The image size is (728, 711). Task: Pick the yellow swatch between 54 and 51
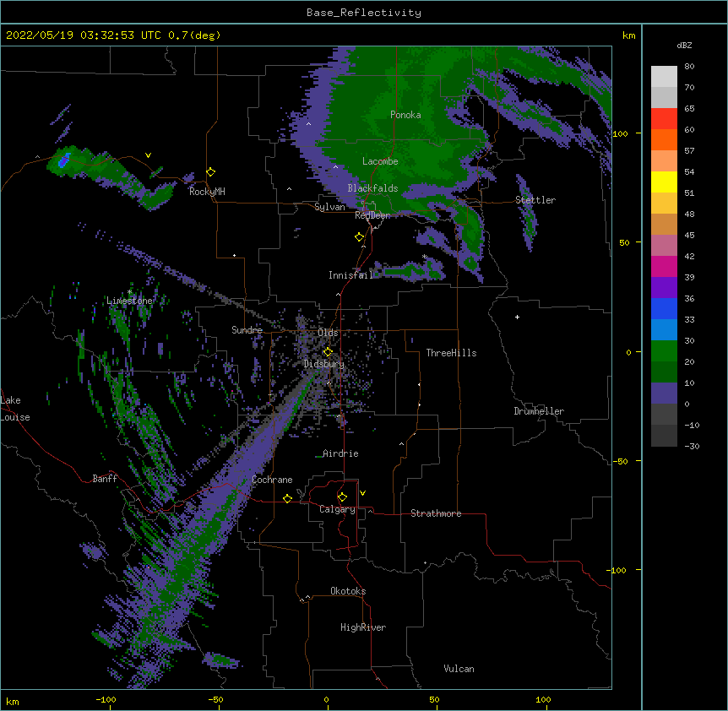pos(664,182)
